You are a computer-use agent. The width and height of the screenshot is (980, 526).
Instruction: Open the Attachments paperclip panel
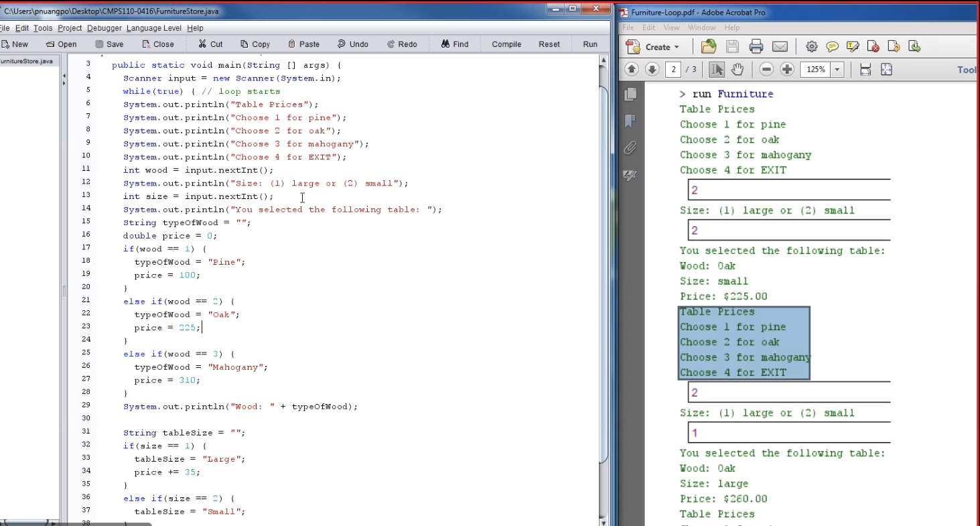tap(630, 148)
